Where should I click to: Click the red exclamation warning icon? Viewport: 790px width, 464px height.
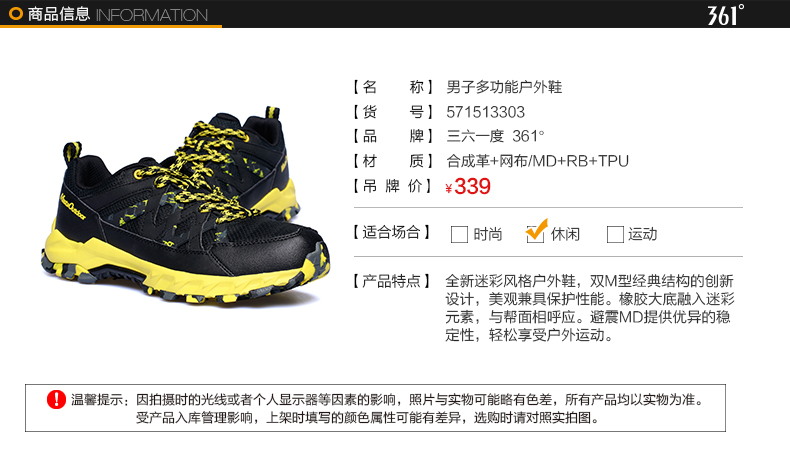56,400
